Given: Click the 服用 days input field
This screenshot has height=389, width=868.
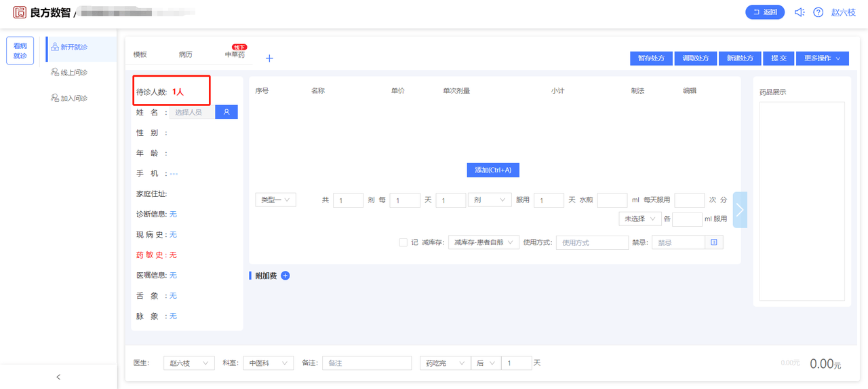Looking at the screenshot, I should pyautogui.click(x=549, y=200).
